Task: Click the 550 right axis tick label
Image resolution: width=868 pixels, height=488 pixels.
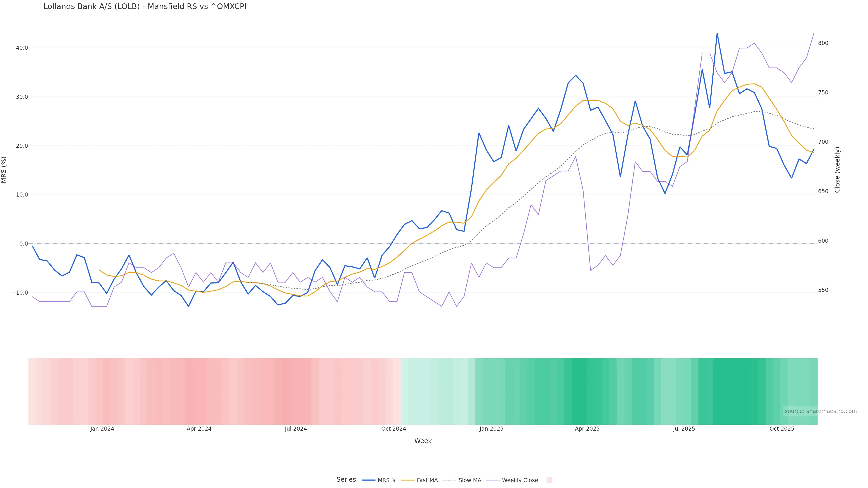Action: [823, 290]
